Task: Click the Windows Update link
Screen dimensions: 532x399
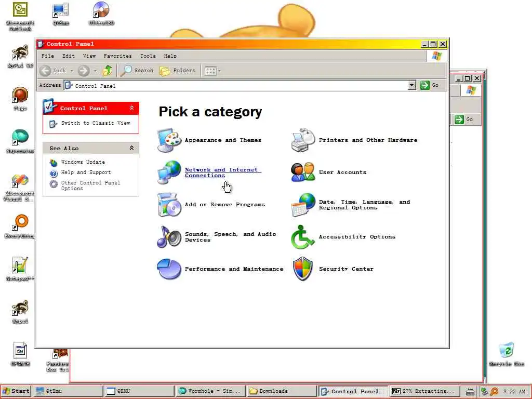Action: [83, 162]
